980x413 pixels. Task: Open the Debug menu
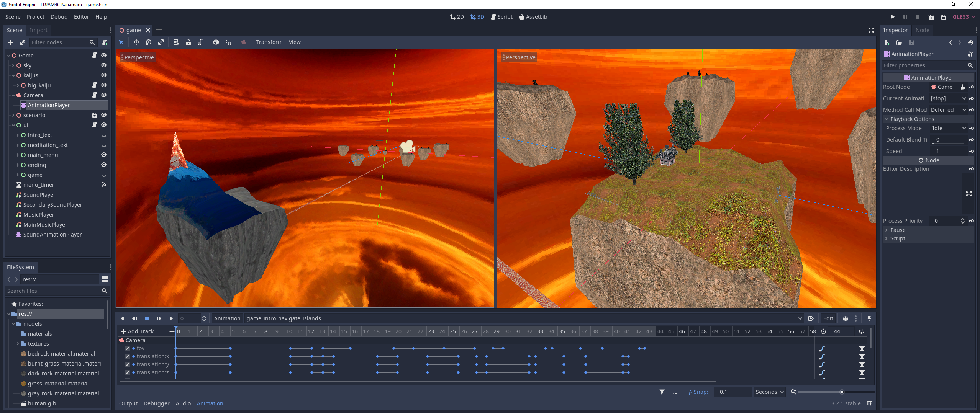[59, 17]
